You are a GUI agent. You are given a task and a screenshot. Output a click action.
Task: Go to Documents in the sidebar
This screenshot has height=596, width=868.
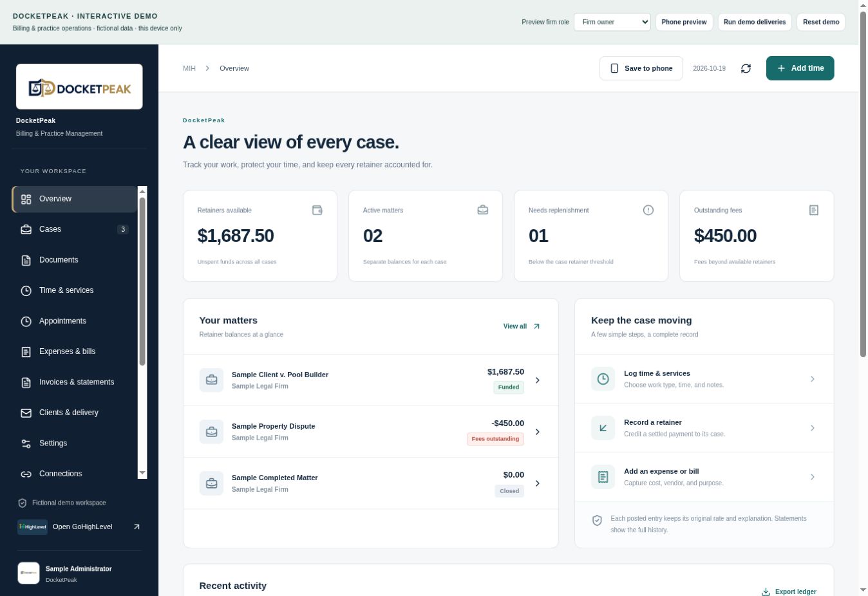click(x=75, y=260)
